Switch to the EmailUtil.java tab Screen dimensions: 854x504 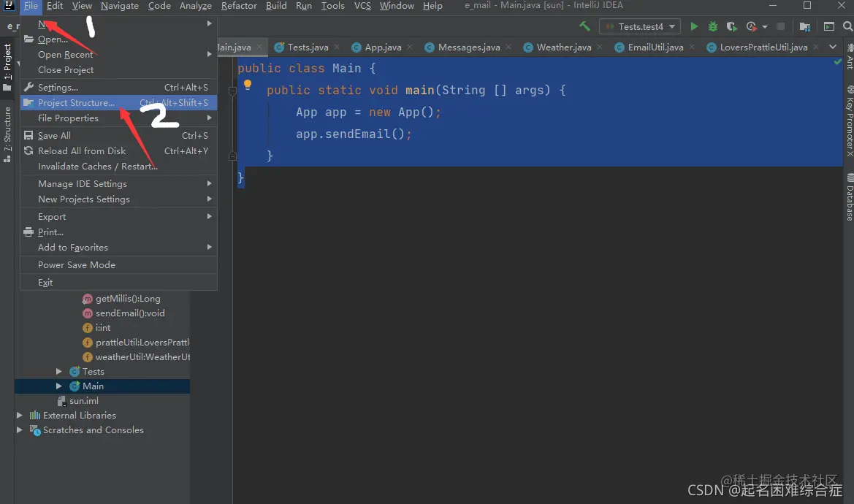pyautogui.click(x=655, y=47)
